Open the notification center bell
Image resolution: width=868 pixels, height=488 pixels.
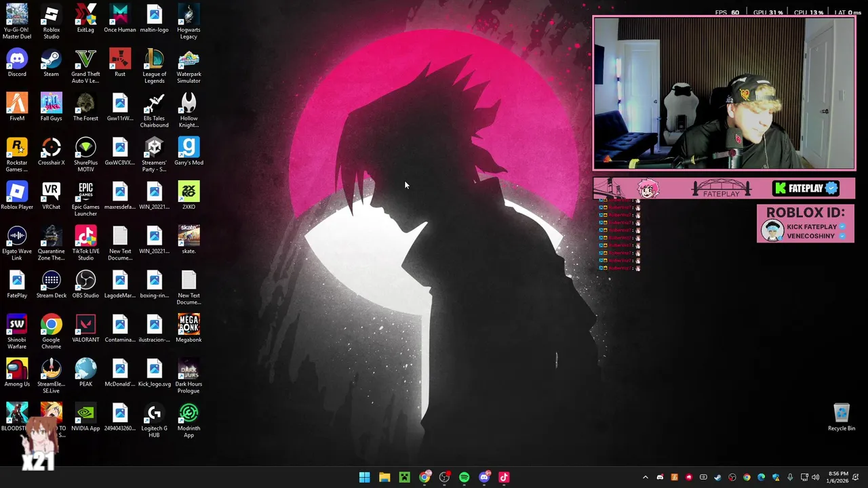click(857, 477)
